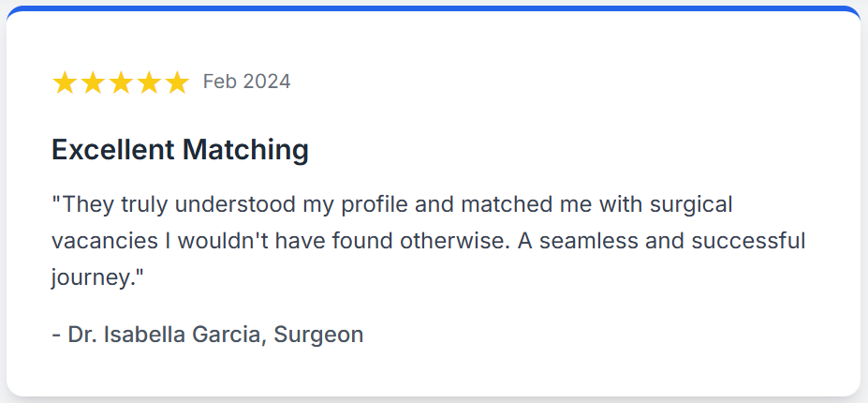This screenshot has width=868, height=403.
Task: Click the third star in the rating
Action: pyautogui.click(x=121, y=82)
